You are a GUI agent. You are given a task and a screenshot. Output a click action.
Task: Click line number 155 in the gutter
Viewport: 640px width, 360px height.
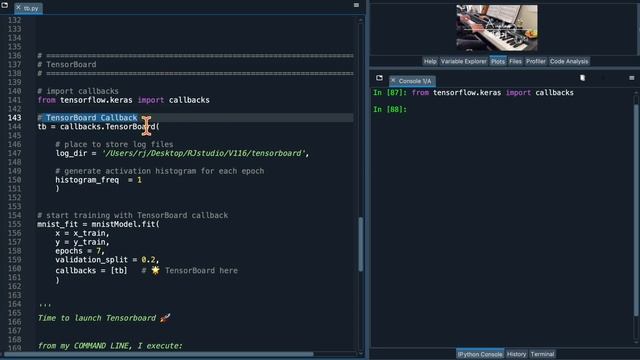tap(15, 224)
